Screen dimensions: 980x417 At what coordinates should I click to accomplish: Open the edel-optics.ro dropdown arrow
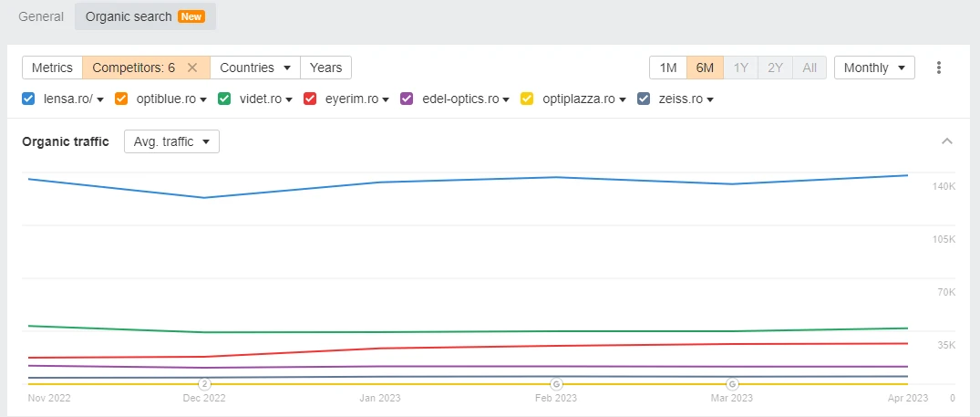[x=506, y=99]
